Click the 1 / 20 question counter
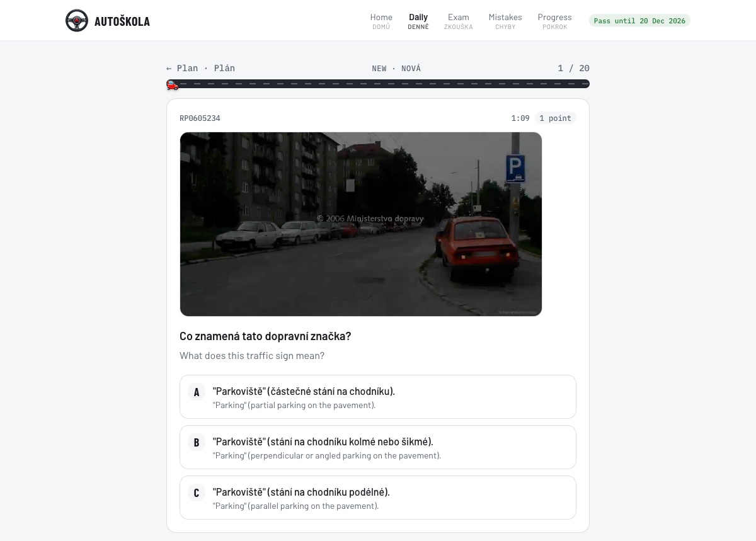The image size is (756, 541). tap(573, 68)
